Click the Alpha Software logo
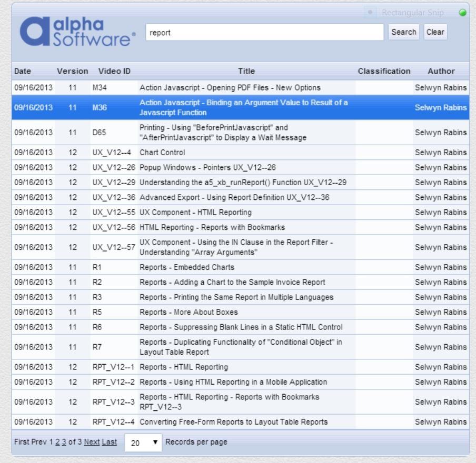Viewport: 476px width, 463px height. [x=77, y=33]
